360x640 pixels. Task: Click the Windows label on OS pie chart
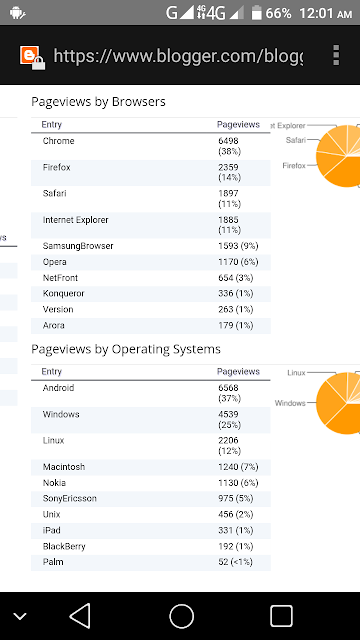point(290,403)
